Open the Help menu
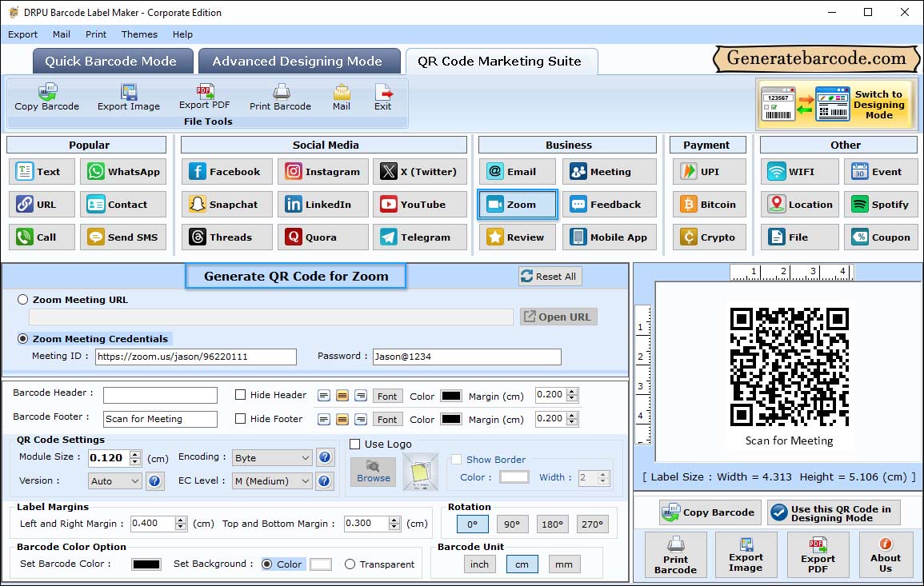 point(182,34)
